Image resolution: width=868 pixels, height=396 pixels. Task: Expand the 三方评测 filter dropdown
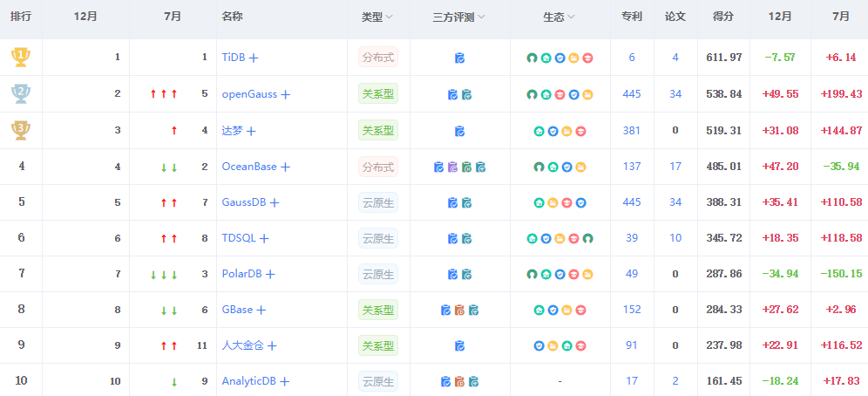(x=481, y=17)
